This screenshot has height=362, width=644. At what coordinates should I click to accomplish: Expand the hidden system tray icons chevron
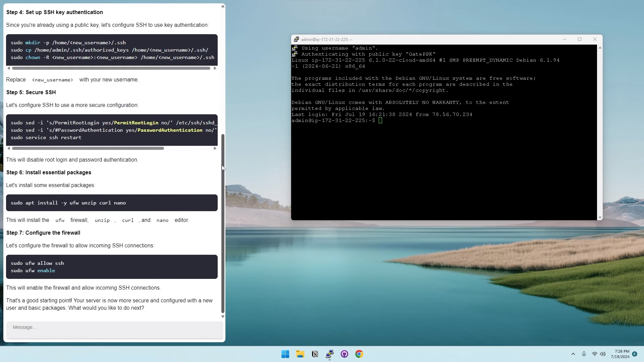coord(573,354)
